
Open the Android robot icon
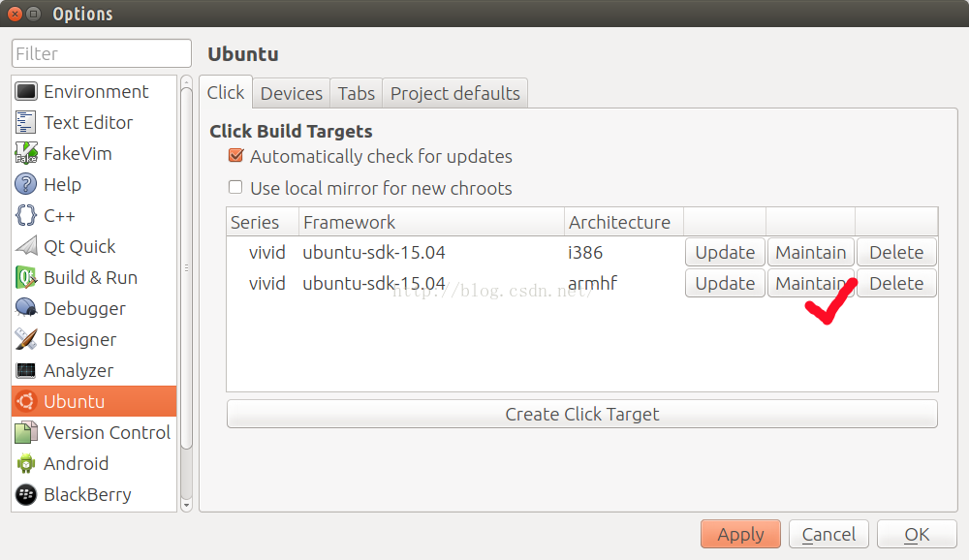coord(26,463)
